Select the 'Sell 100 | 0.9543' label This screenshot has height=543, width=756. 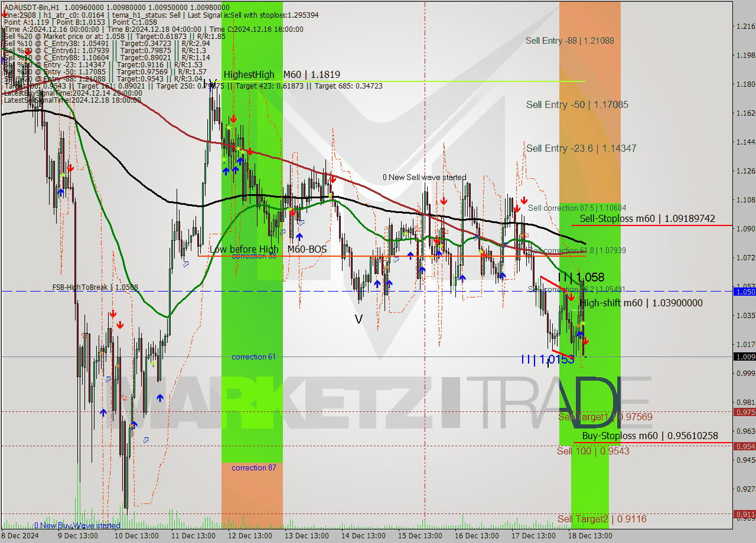click(593, 451)
